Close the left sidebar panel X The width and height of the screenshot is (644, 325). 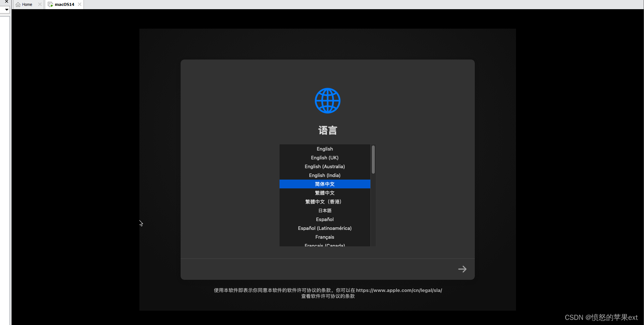pos(7,1)
